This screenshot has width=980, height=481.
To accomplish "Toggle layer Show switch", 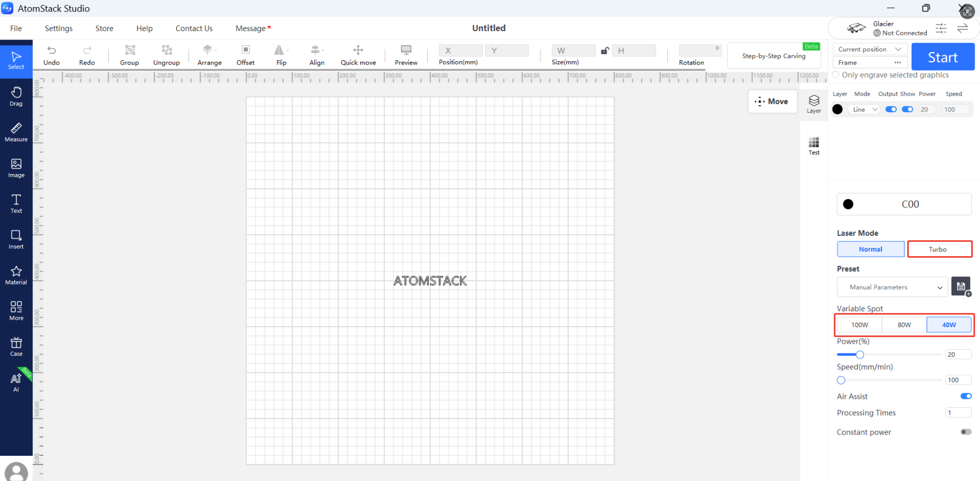I will pos(907,109).
